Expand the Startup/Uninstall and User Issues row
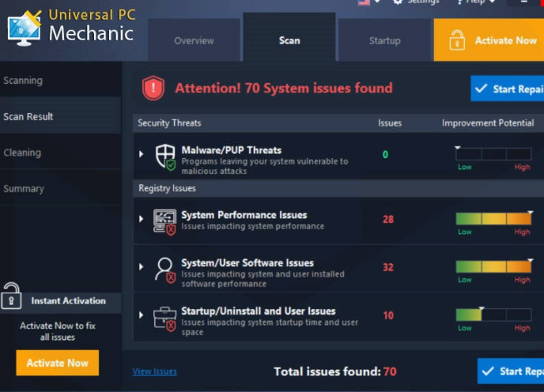This screenshot has width=544, height=392. [142, 315]
